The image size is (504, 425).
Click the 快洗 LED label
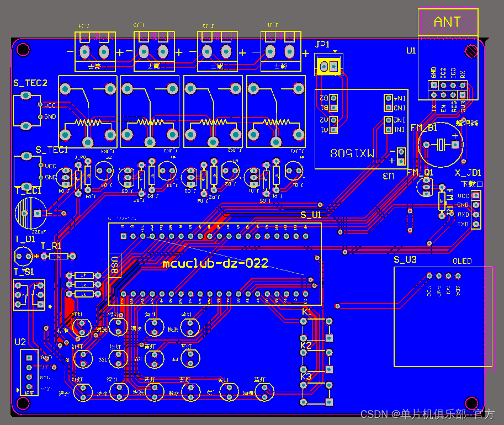coord(173,329)
